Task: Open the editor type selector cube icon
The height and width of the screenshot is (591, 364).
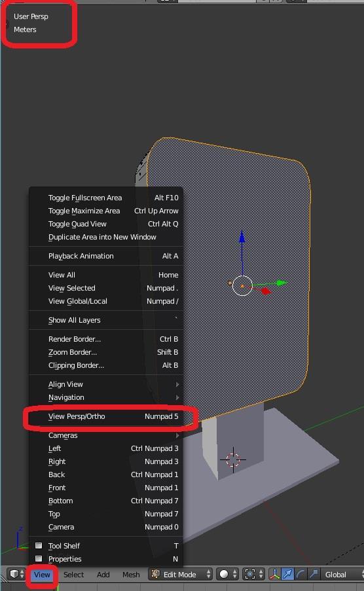Action: [16, 574]
